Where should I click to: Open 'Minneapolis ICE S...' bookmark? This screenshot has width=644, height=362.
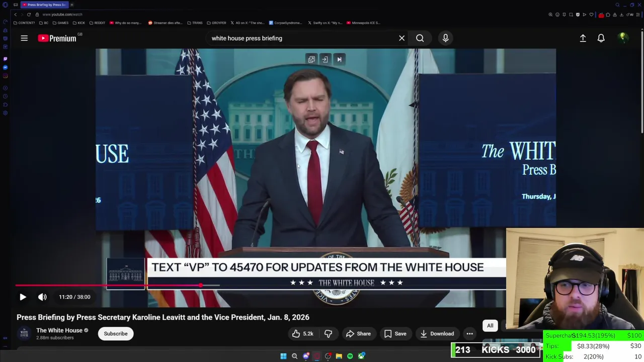pyautogui.click(x=363, y=23)
